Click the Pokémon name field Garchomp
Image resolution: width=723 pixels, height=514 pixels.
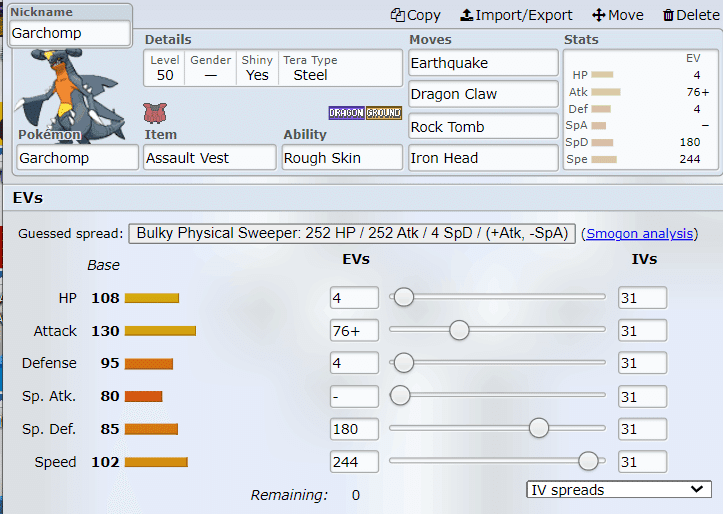tap(77, 158)
